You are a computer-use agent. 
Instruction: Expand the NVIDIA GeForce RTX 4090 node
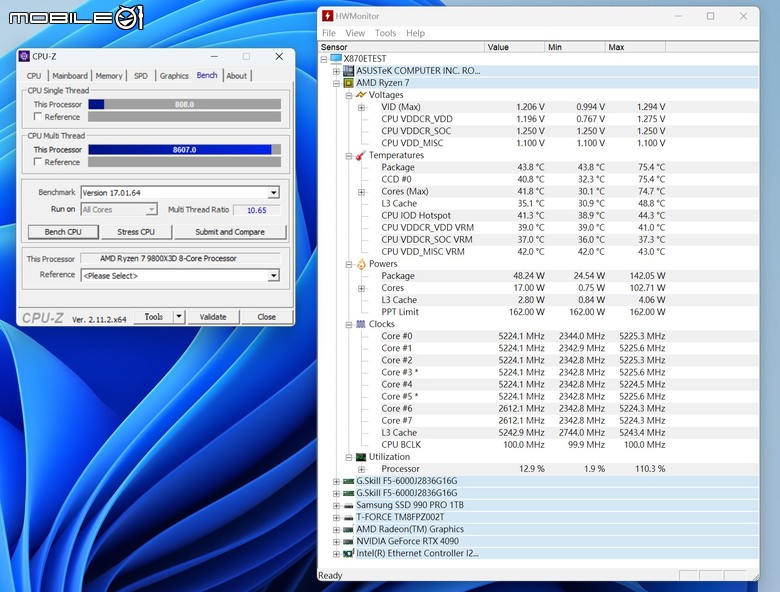tap(336, 542)
